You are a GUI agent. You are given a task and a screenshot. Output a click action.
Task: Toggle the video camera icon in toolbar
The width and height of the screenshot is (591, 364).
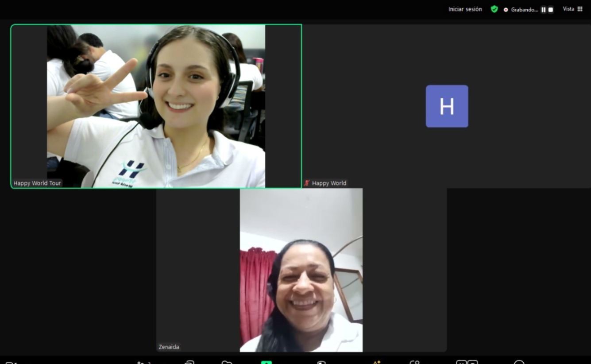pos(11,362)
